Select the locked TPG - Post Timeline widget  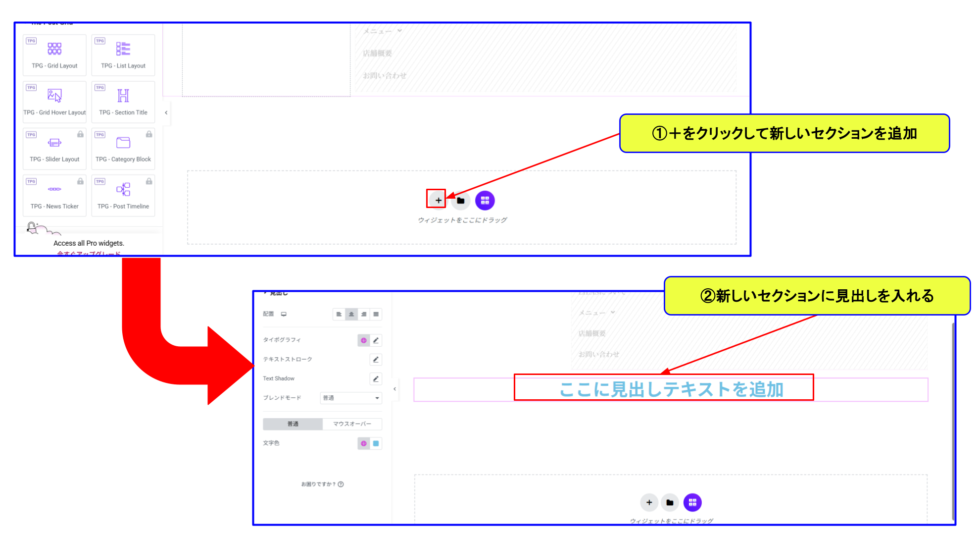point(123,196)
